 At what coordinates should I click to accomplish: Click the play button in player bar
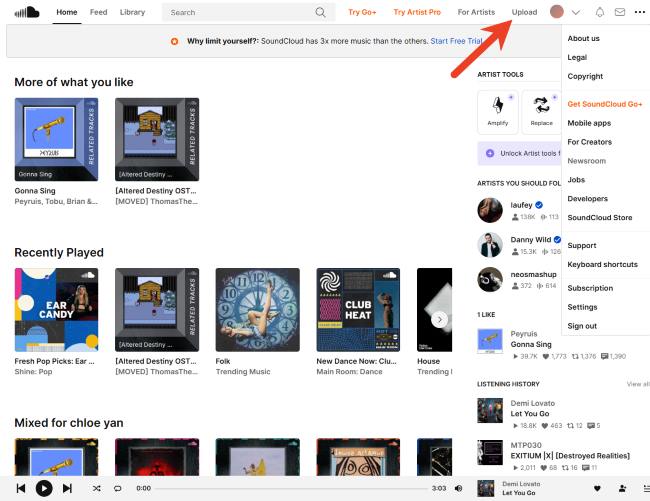44,488
